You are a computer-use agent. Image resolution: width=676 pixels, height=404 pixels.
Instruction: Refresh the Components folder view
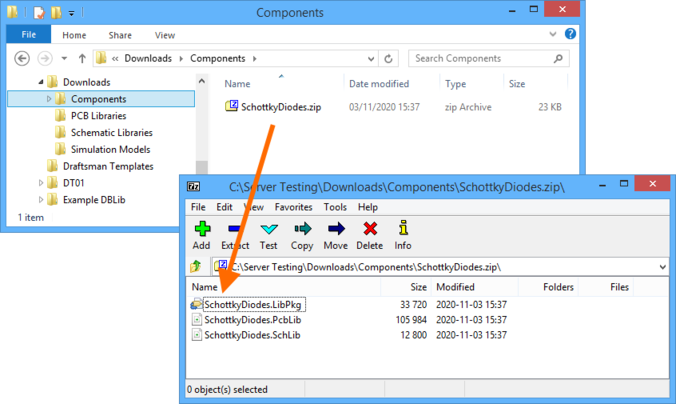click(x=388, y=59)
